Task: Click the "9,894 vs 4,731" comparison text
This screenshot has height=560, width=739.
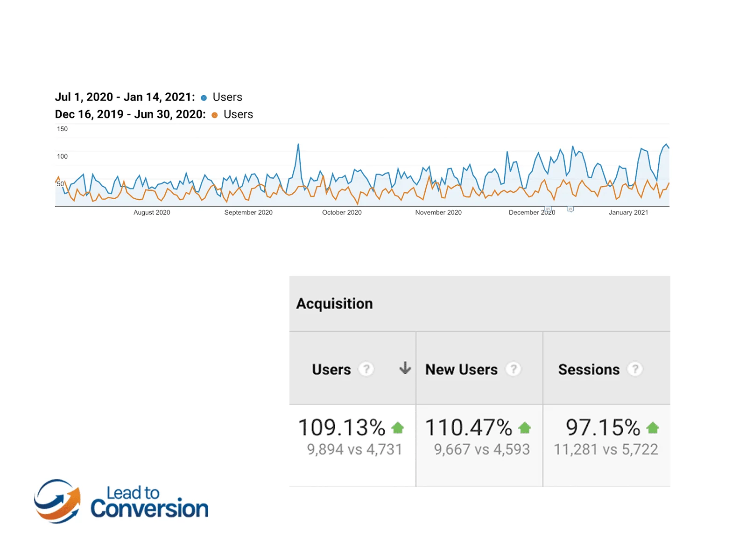Action: pyautogui.click(x=354, y=449)
